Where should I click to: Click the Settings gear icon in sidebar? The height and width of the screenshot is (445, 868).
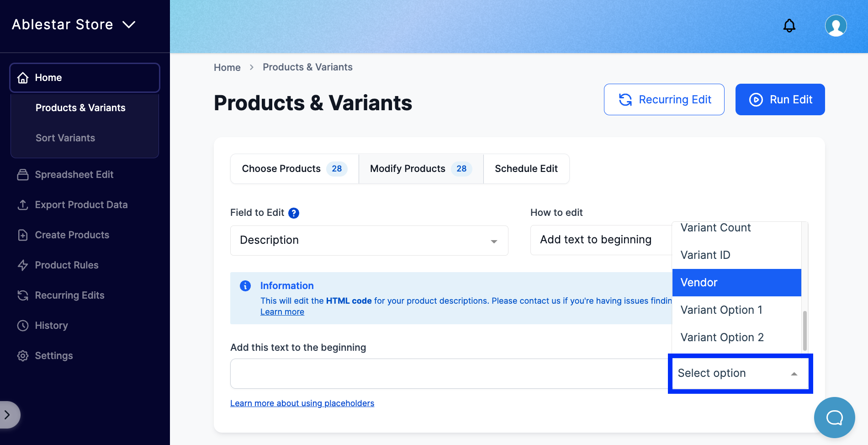pos(23,356)
